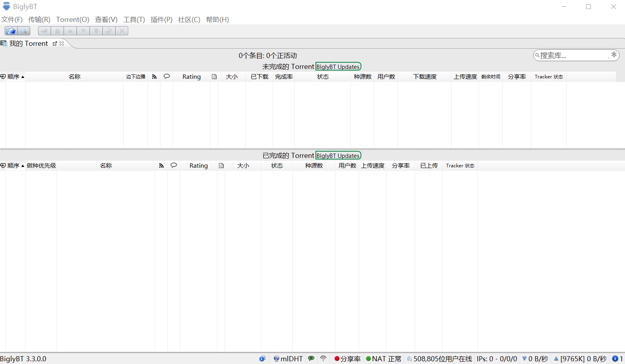The width and height of the screenshot is (625, 364).
Task: Pop out the 我的 Torrent tab
Action: click(55, 43)
